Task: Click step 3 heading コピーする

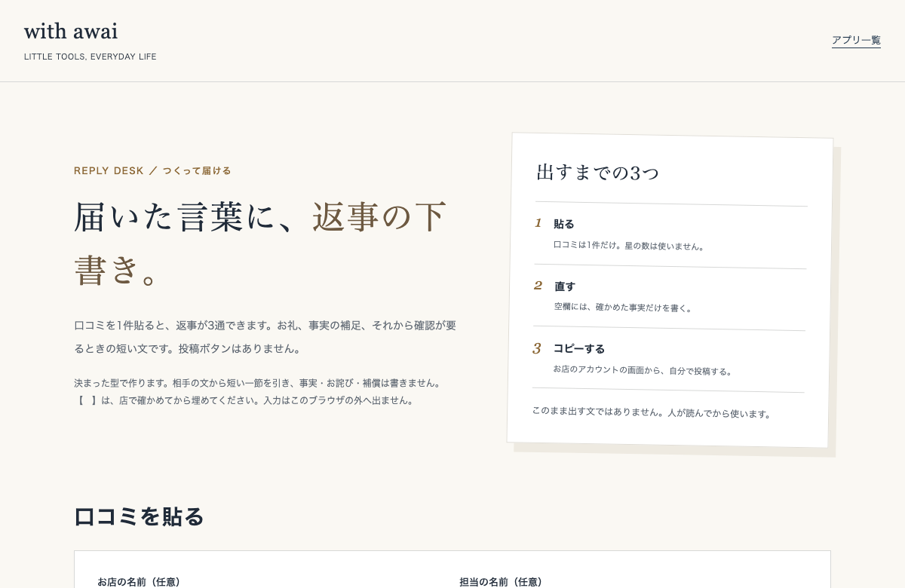Action: 579,348
